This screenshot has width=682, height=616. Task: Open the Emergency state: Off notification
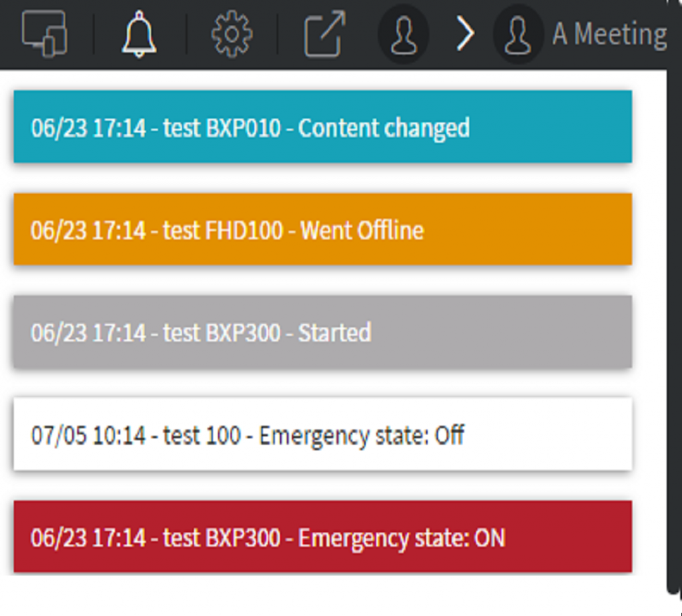(323, 434)
